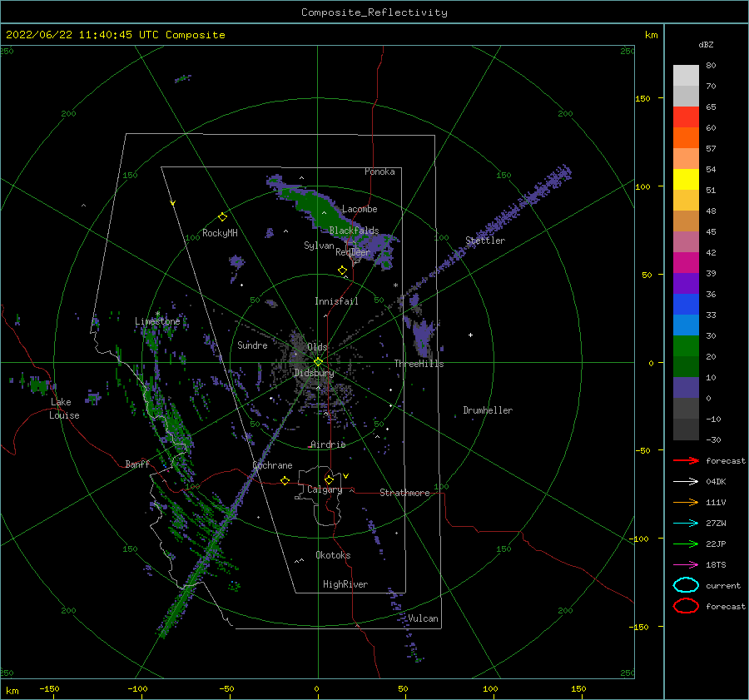Screen dimensions: 749x700
Task: Click the Lake Louise label
Action: [64, 409]
